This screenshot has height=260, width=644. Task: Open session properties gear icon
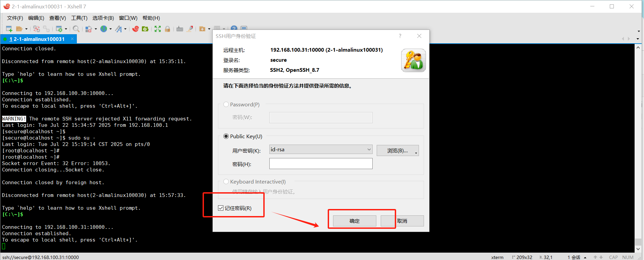tap(59, 29)
